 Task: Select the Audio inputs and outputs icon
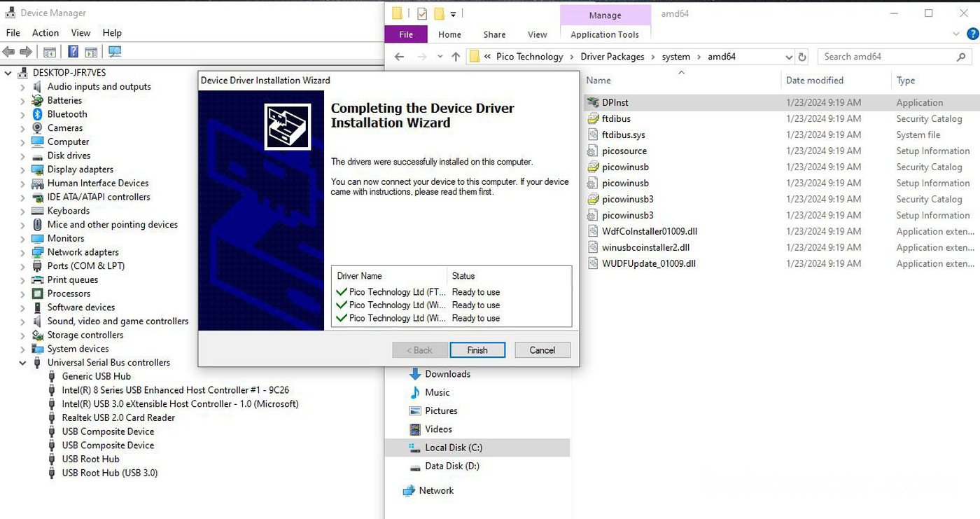pyautogui.click(x=38, y=87)
